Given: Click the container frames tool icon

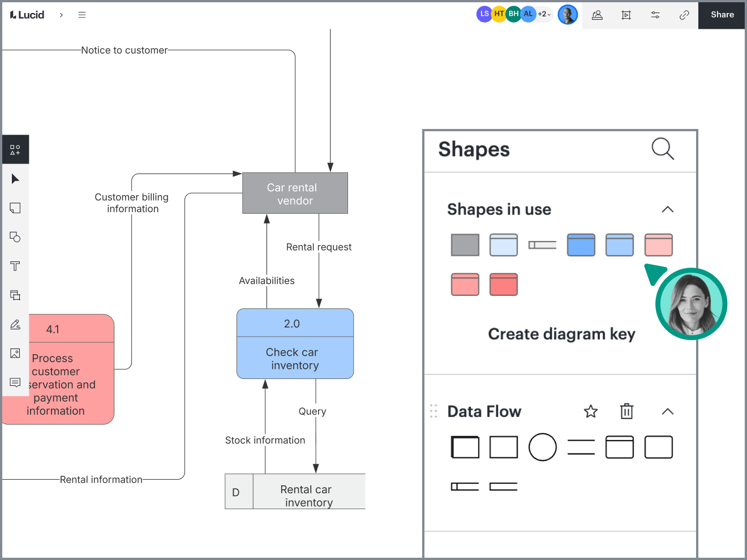Looking at the screenshot, I should [x=15, y=295].
